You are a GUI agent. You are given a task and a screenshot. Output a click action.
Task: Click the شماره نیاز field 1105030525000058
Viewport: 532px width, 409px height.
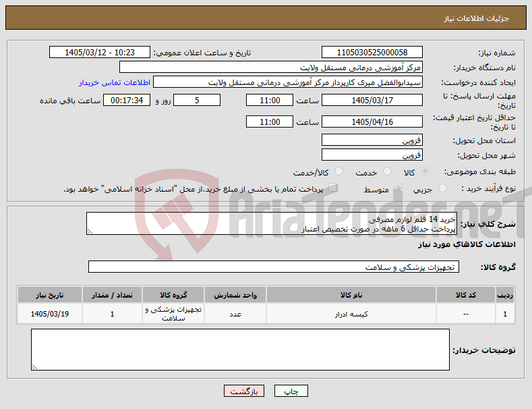372,53
